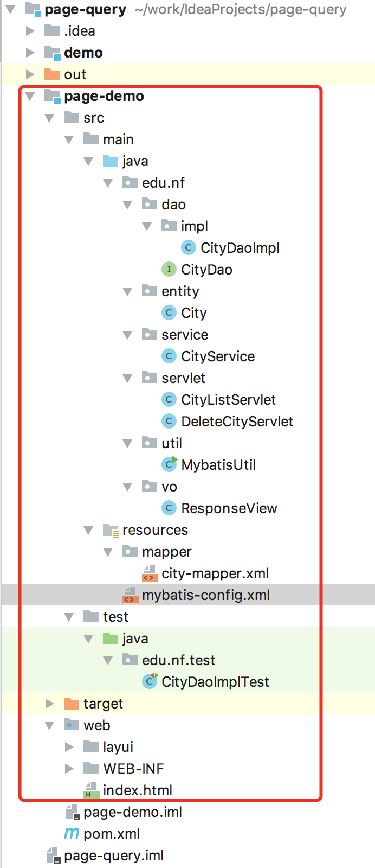Select the MybatisUtil class
This screenshot has width=375, height=868.
(x=218, y=465)
